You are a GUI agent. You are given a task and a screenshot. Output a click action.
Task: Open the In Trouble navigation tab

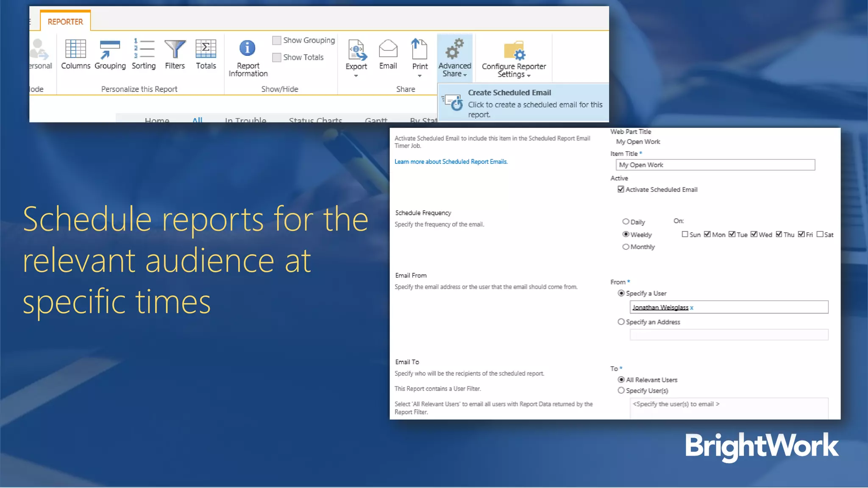point(245,120)
